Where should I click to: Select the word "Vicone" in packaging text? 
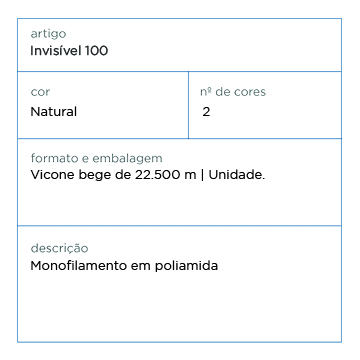(53, 175)
